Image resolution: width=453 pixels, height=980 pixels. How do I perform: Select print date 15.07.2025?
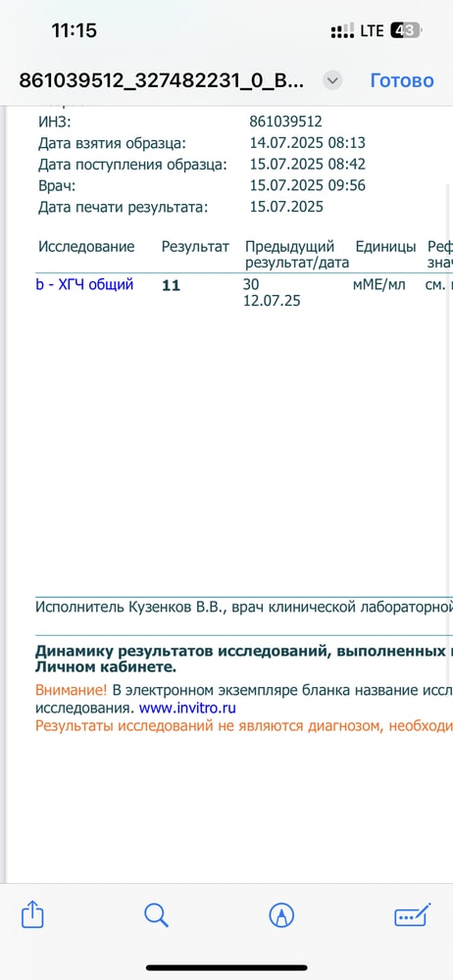(286, 207)
